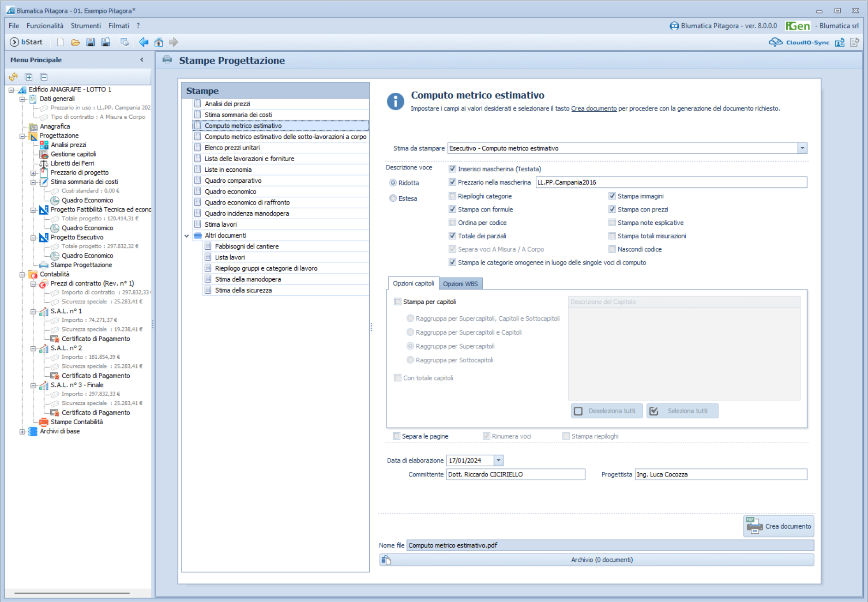Screen dimensions: 868x602
Task: Open the Data di elaborazione date dropdown
Action: point(498,460)
